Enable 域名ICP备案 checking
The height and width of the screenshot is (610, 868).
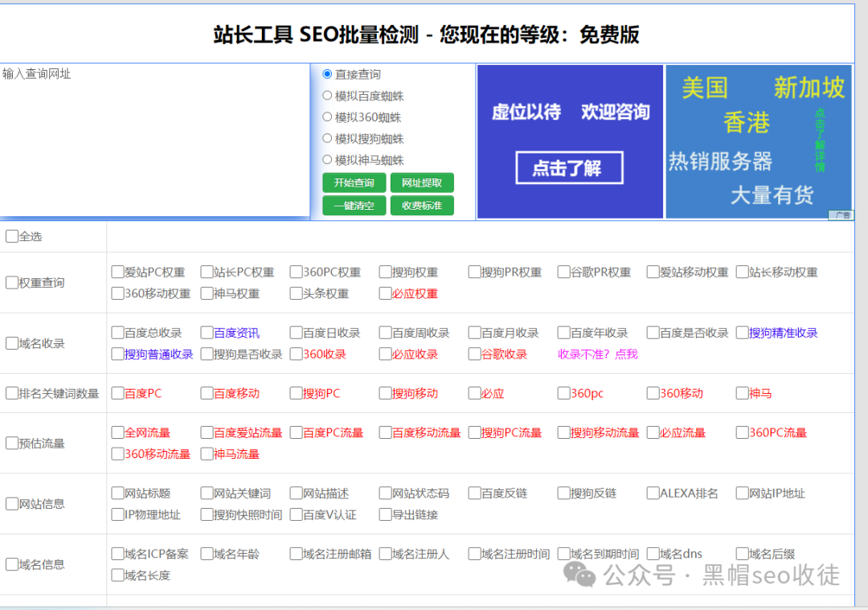(x=117, y=554)
